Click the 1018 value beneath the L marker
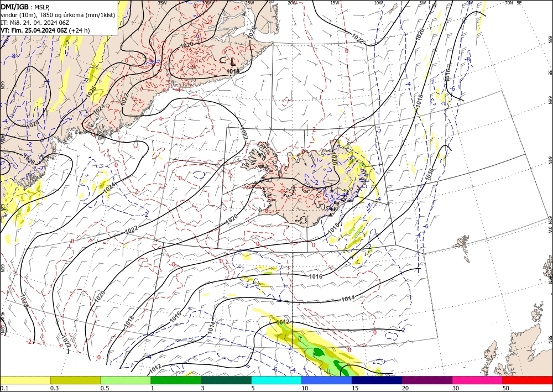Viewport: 553px width, 392px height. pyautogui.click(x=233, y=71)
